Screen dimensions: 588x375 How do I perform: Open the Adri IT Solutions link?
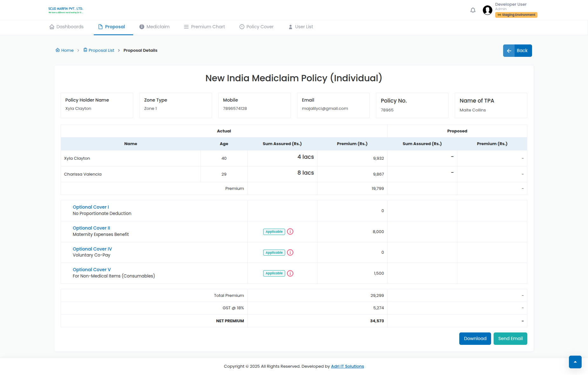click(x=347, y=366)
